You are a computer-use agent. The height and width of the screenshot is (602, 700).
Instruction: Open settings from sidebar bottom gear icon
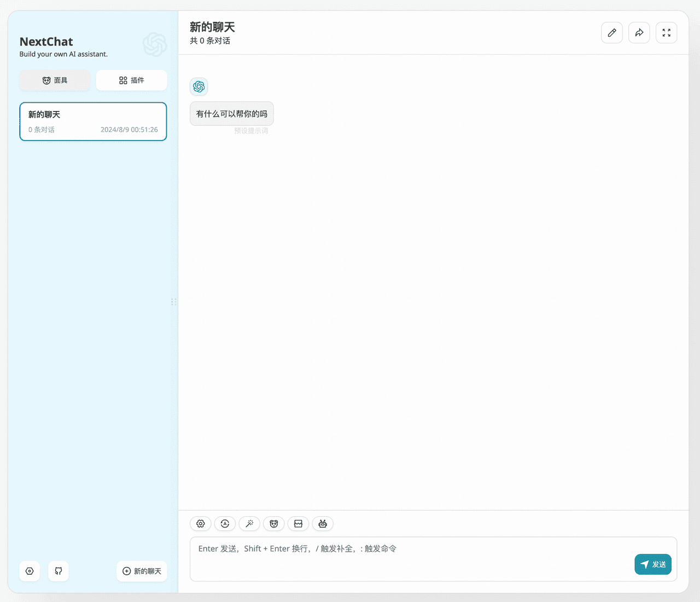(30, 571)
